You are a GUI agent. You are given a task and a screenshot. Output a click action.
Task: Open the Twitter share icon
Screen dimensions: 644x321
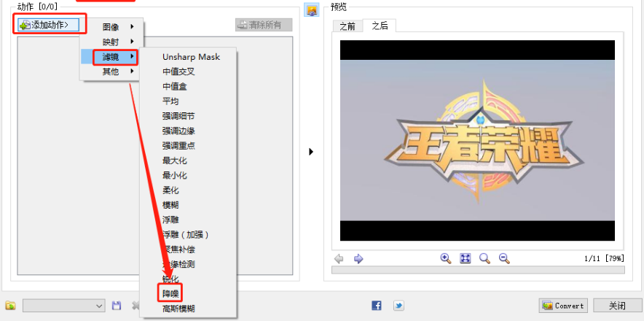pyautogui.click(x=398, y=306)
